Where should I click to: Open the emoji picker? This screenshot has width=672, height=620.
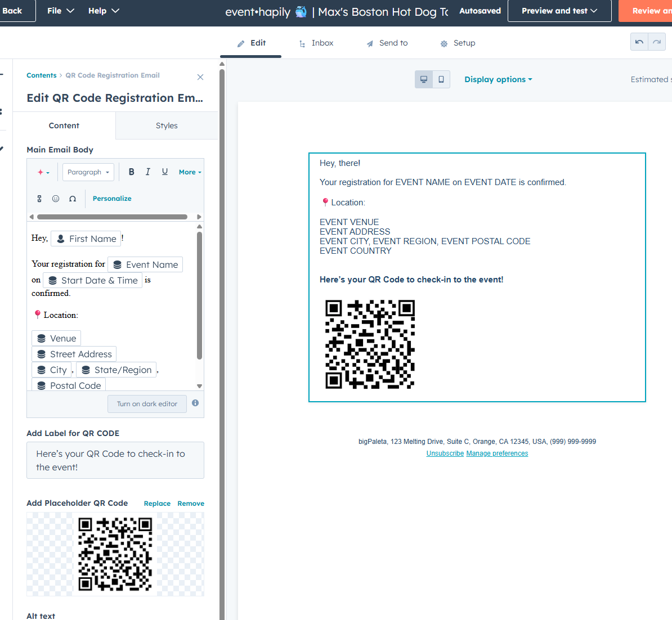56,199
